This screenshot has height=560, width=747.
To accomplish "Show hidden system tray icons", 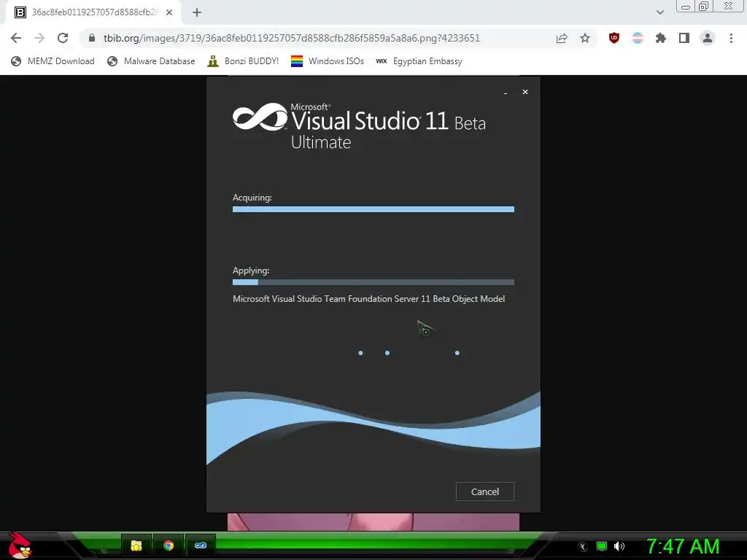I will click(x=583, y=547).
